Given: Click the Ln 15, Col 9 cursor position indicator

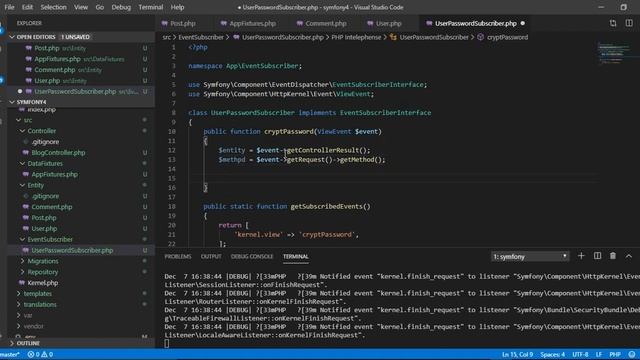Looking at the screenshot, I should pyautogui.click(x=517, y=354).
